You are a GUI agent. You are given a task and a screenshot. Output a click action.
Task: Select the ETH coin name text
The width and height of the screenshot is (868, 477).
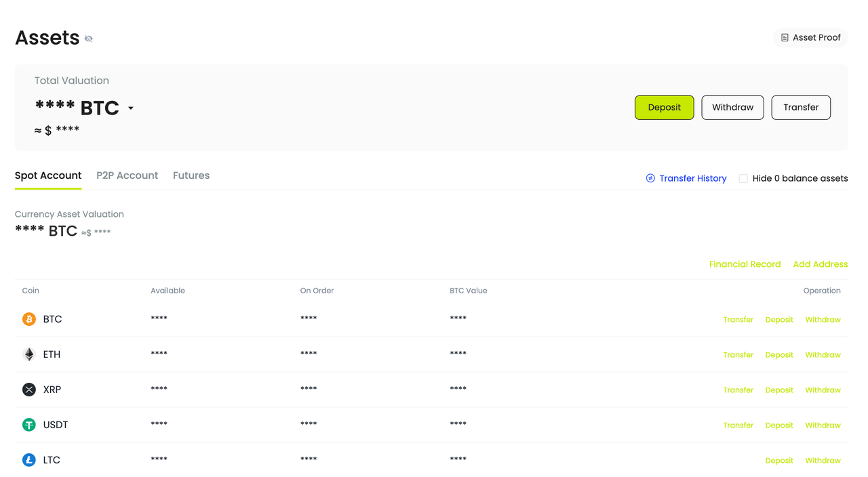click(52, 354)
